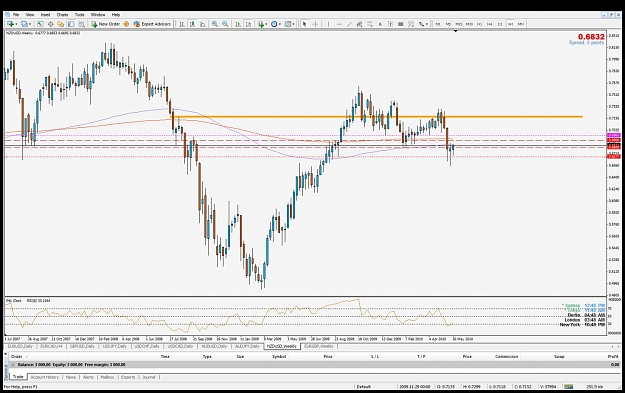Switch to AUDUSD,Daily chart tab
The image size is (625, 393).
214,346
